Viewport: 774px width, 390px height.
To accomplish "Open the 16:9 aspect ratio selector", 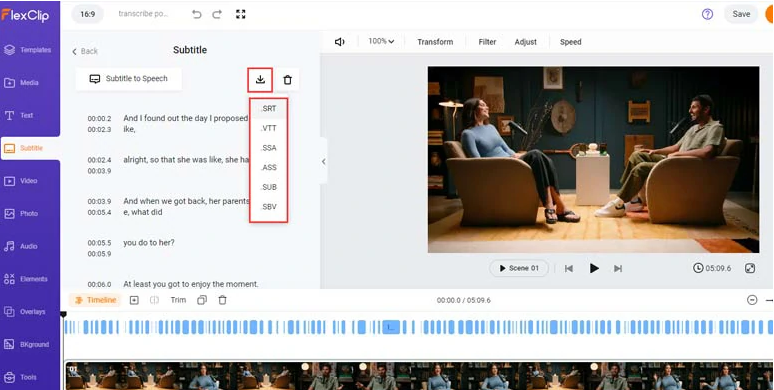I will (87, 14).
